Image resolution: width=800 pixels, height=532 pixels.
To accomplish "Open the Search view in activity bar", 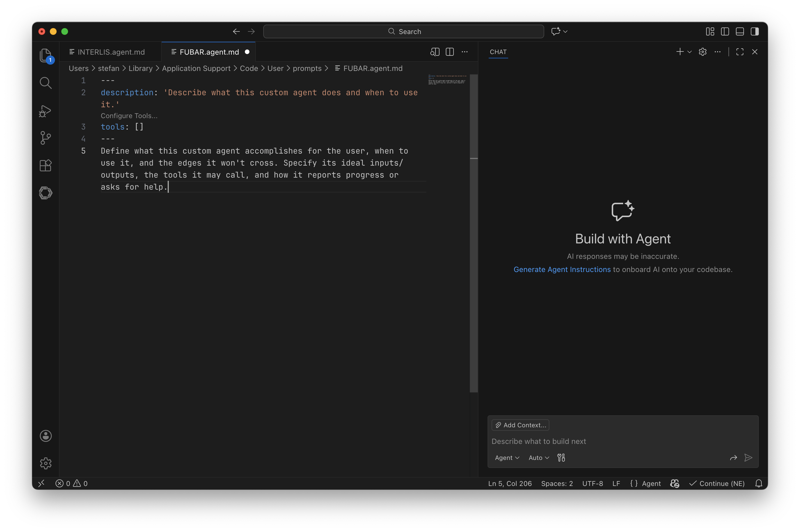I will [x=45, y=83].
